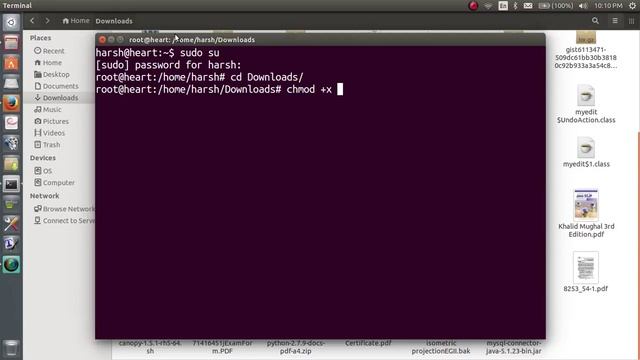Switch to grid view in Files
This screenshot has height=360, width=640.
631,20
